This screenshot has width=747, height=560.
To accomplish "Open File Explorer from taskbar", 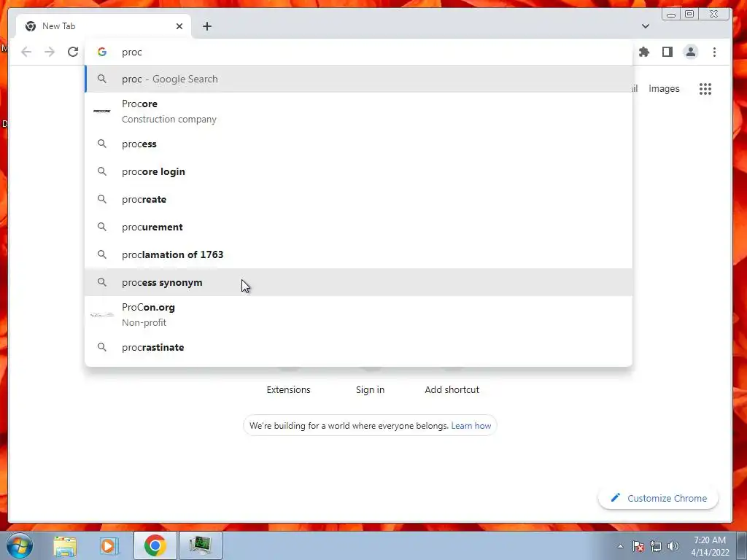I will point(65,545).
